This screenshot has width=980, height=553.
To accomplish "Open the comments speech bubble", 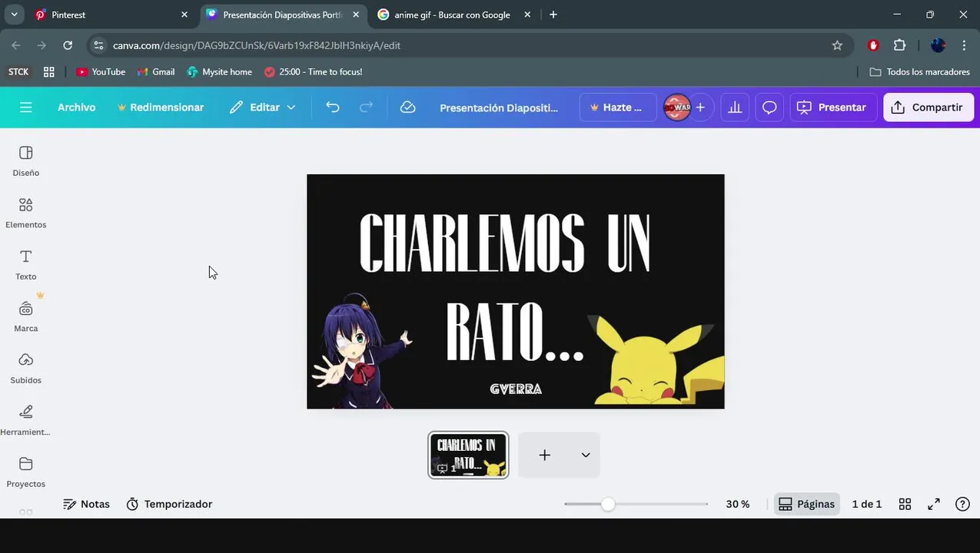I will [769, 108].
